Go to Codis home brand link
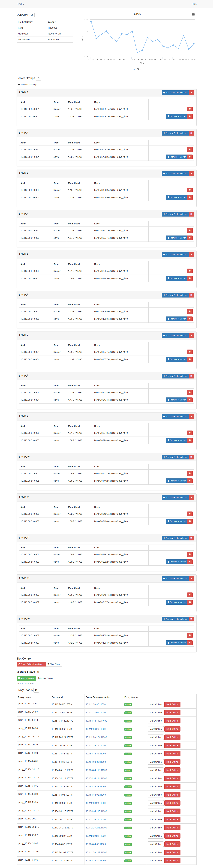This screenshot has height=868, width=213. pyautogui.click(x=20, y=4)
